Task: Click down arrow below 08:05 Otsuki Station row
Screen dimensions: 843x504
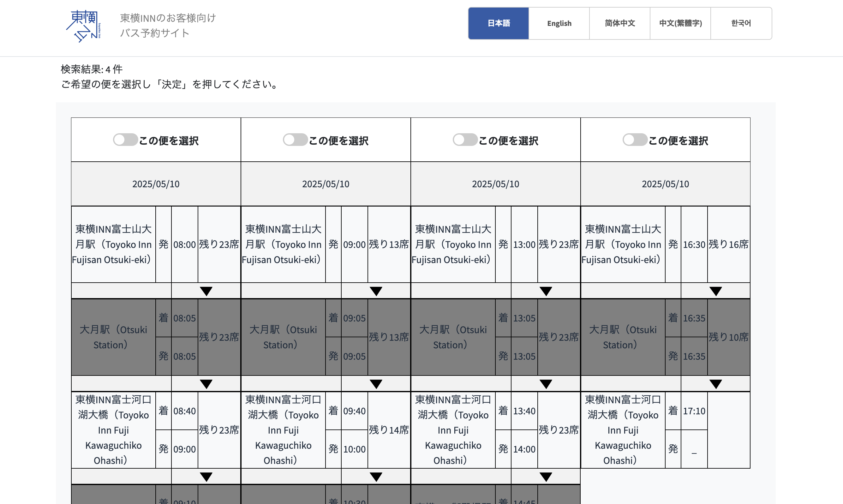Action: pyautogui.click(x=206, y=384)
